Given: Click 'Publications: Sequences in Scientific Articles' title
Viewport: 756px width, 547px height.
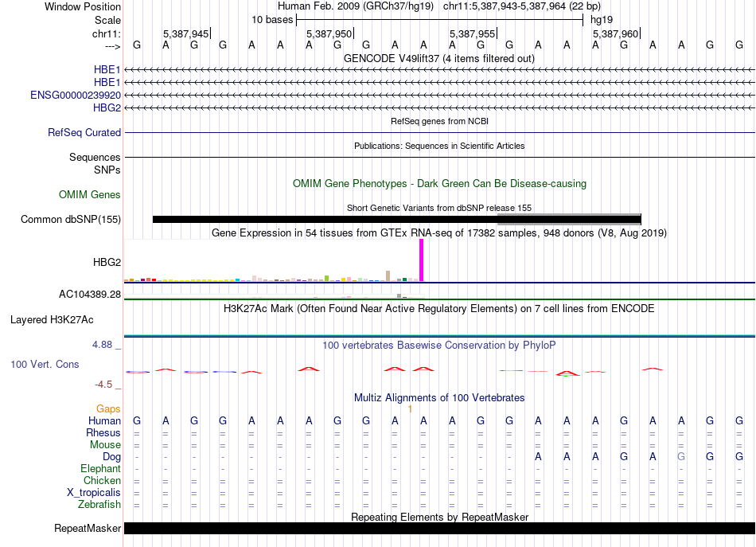Looking at the screenshot, I should (439, 146).
